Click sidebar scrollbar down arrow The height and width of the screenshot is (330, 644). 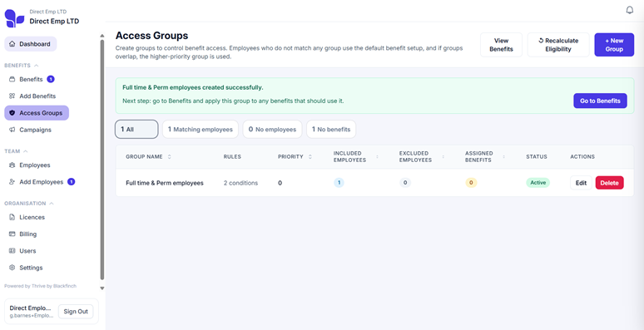[102, 288]
